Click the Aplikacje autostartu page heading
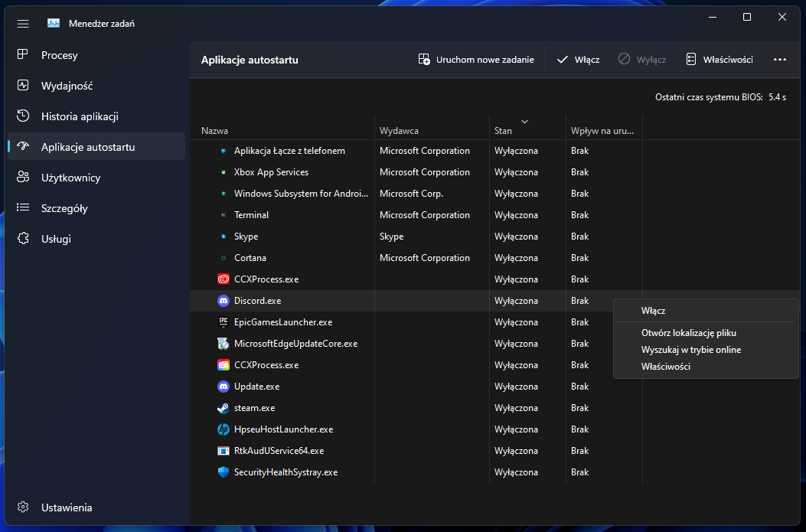806x532 pixels. (x=250, y=60)
